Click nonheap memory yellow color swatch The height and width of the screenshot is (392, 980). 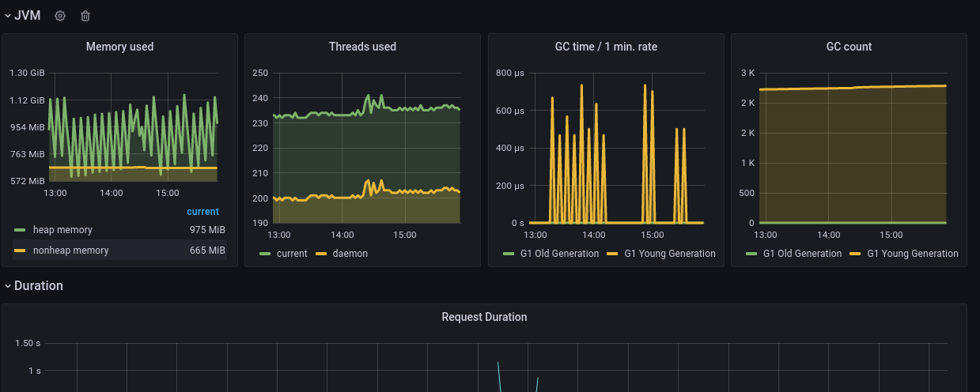pos(21,251)
